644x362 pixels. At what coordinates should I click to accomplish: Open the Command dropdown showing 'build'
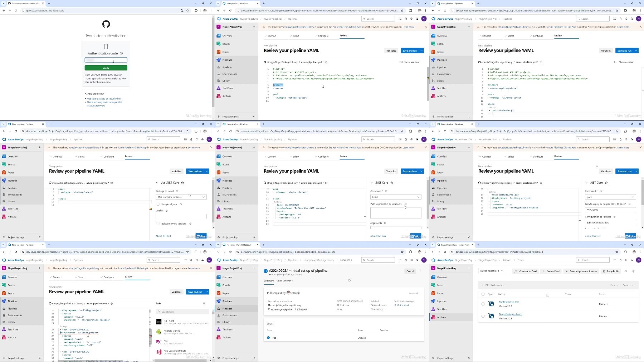tap(396, 197)
